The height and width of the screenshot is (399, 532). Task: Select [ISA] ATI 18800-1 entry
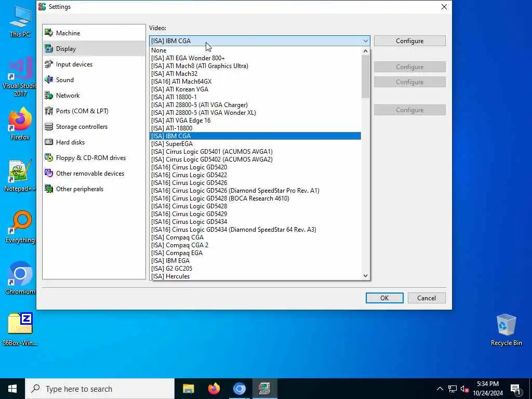[255, 97]
